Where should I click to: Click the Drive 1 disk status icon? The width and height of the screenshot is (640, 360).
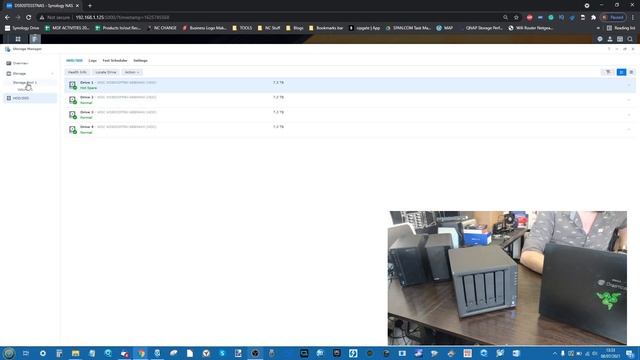tap(73, 85)
